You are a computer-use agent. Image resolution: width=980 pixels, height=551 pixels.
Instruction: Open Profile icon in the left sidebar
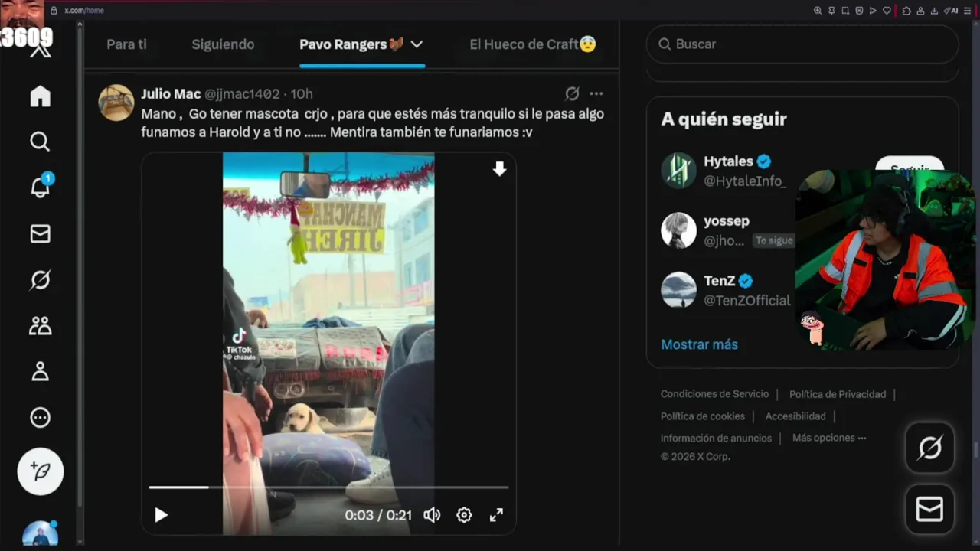(x=40, y=372)
